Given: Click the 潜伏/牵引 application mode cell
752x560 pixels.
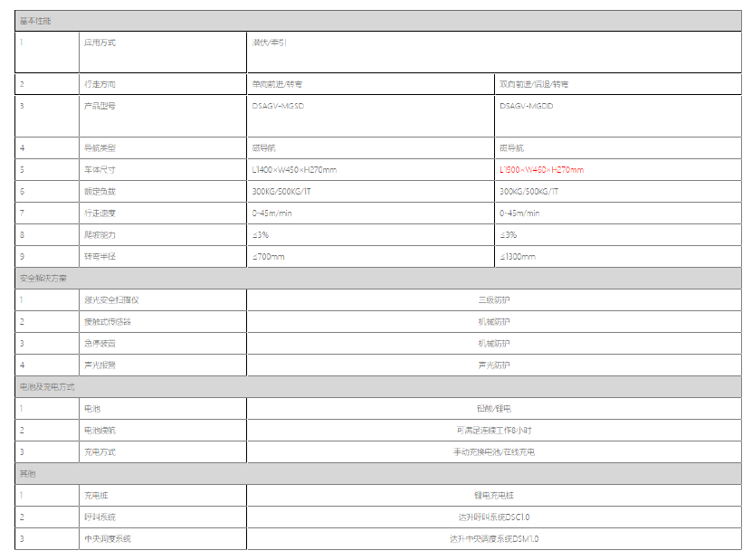Looking at the screenshot, I should coord(270,43).
